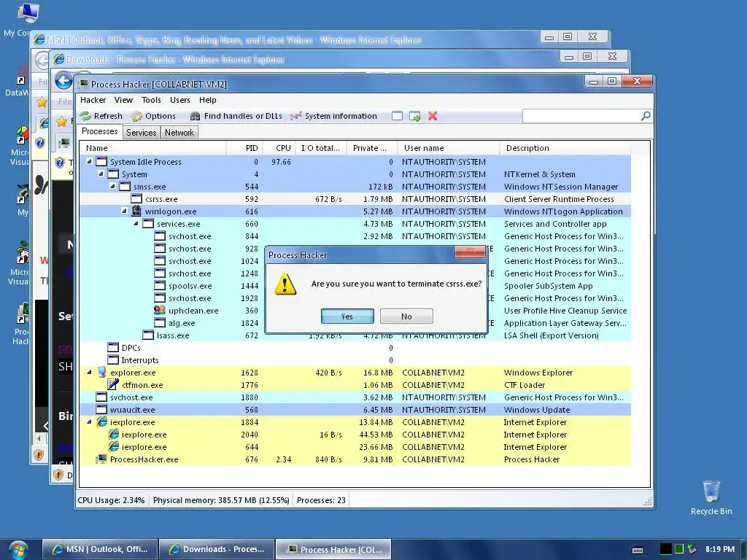The height and width of the screenshot is (560, 747).
Task: Click the keyboard icon in system tray
Action: tap(638, 550)
